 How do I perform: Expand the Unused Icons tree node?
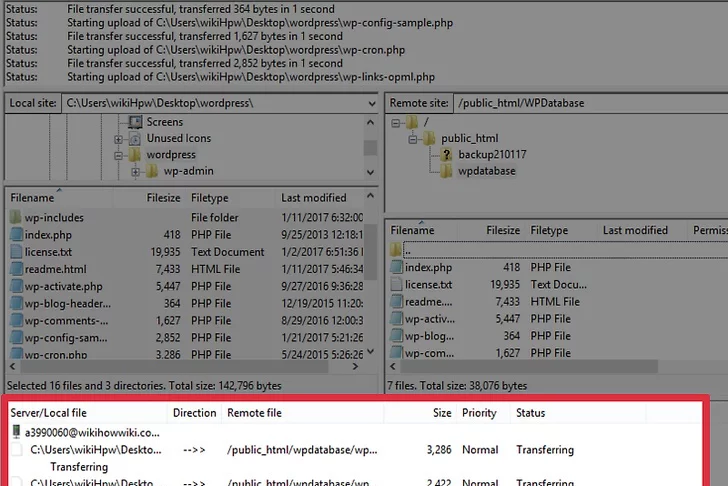tap(118, 139)
